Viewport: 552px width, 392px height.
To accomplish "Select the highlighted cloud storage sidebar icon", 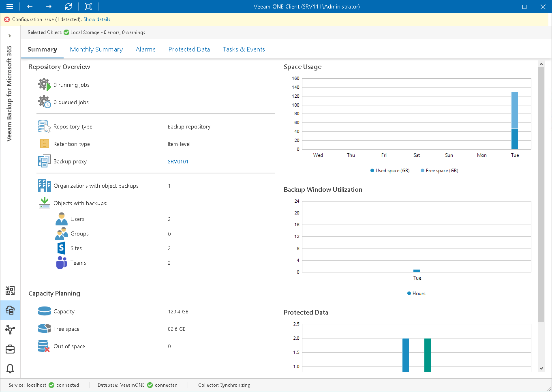I will [x=10, y=310].
